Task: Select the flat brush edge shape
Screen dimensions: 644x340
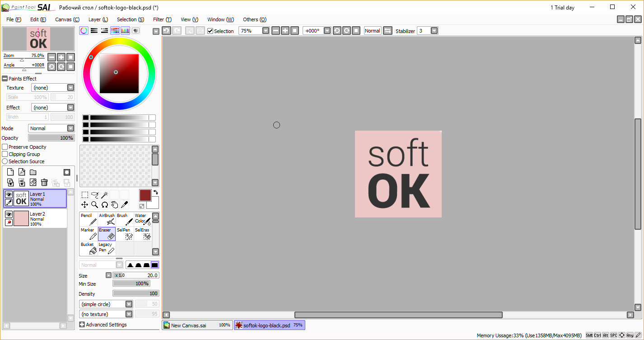Action: coord(155,265)
